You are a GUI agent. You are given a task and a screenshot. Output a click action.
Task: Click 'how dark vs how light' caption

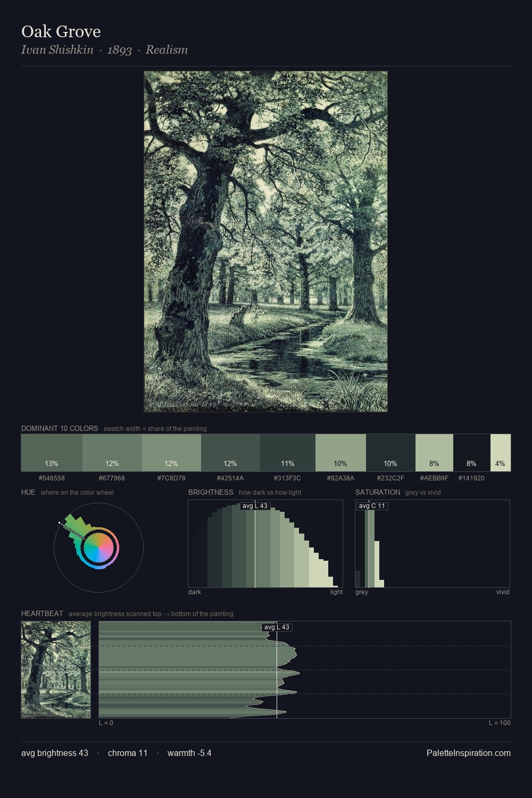[x=270, y=492]
